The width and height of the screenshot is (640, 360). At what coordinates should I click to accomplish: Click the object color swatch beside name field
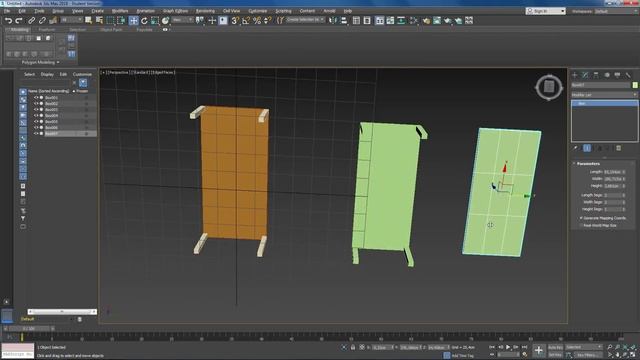point(635,85)
